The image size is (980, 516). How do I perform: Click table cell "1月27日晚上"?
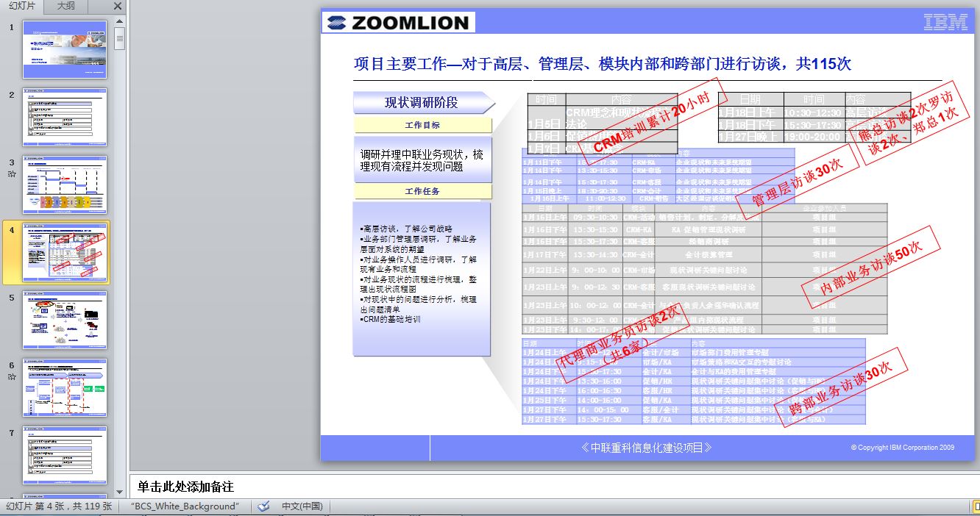[750, 137]
